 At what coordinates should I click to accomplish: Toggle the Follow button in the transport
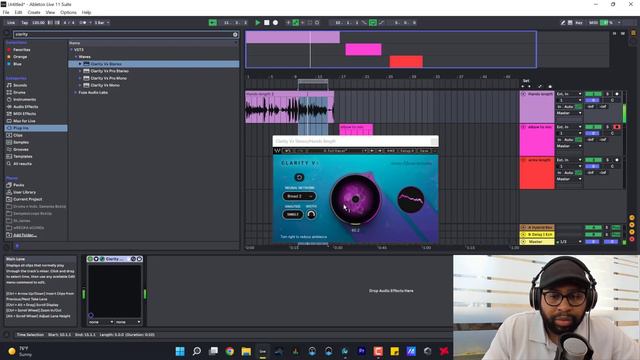pos(213,22)
